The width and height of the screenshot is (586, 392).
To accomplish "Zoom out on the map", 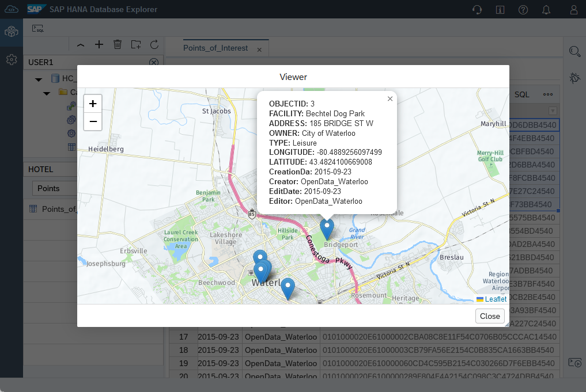I will point(93,121).
